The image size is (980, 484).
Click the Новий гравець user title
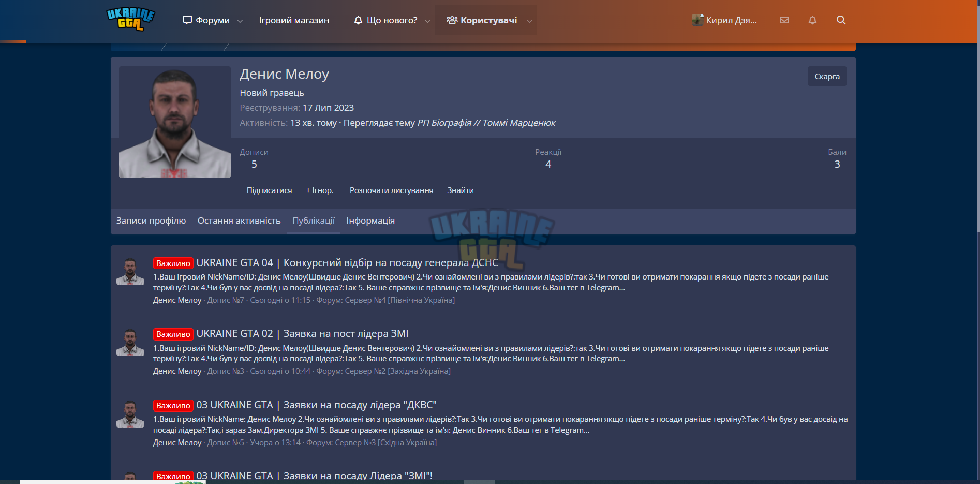pos(272,93)
